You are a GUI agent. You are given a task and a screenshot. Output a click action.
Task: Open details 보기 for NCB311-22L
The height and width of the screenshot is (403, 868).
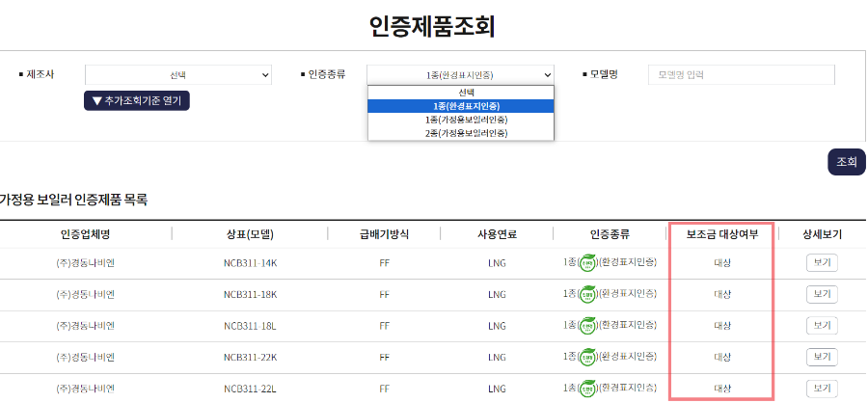click(822, 388)
